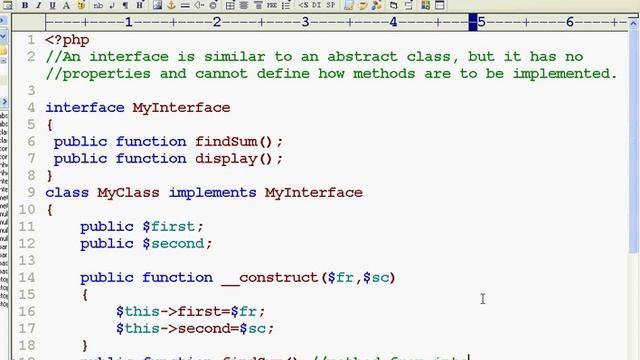Insert comment via speaker-like icon

click(x=199, y=5)
